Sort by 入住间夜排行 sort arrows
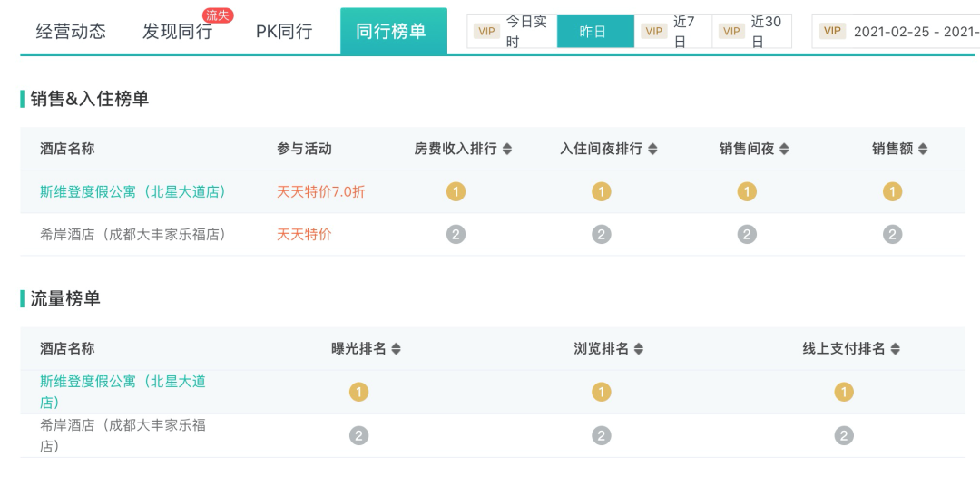The image size is (980, 486). click(652, 150)
